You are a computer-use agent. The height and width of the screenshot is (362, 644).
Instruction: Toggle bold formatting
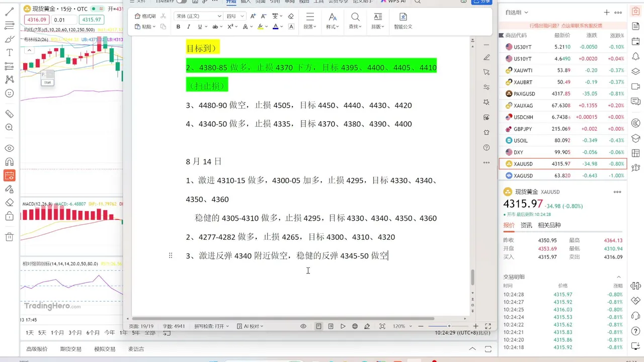click(x=178, y=27)
